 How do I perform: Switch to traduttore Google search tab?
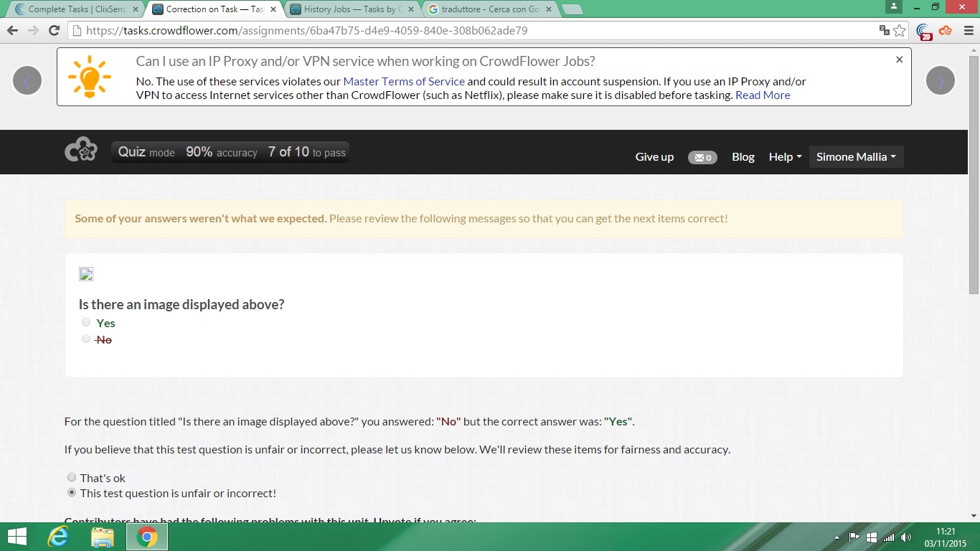(489, 9)
